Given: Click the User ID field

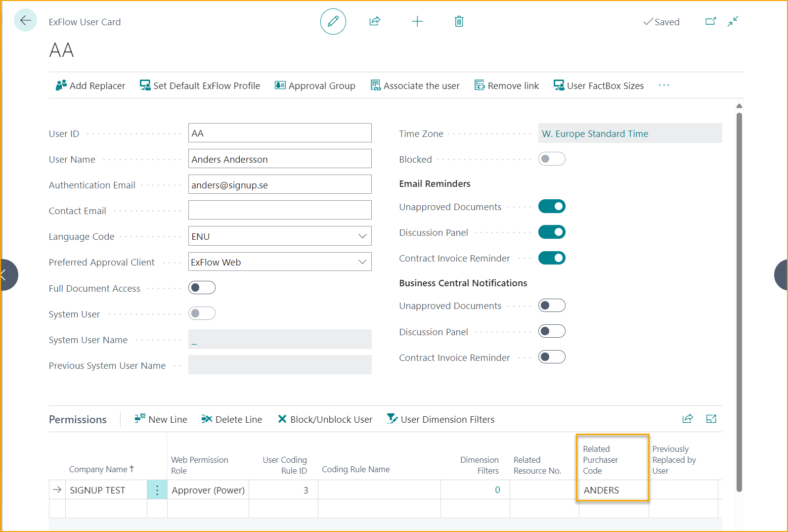Looking at the screenshot, I should click(280, 133).
